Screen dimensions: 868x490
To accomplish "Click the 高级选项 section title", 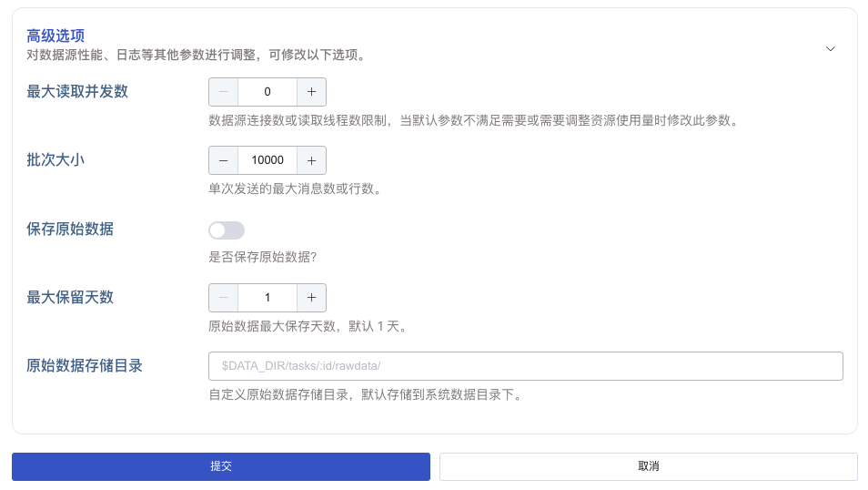I will [56, 36].
